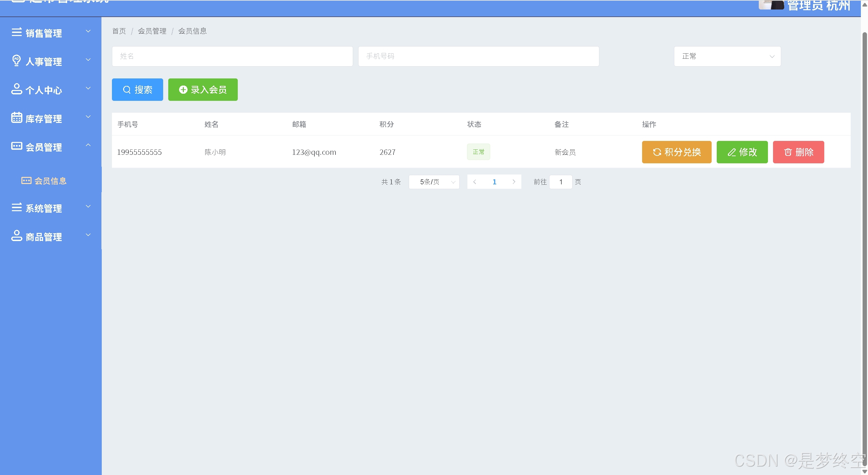Click the 销售管理 list icon in sidebar
The image size is (868, 475).
[x=17, y=32]
